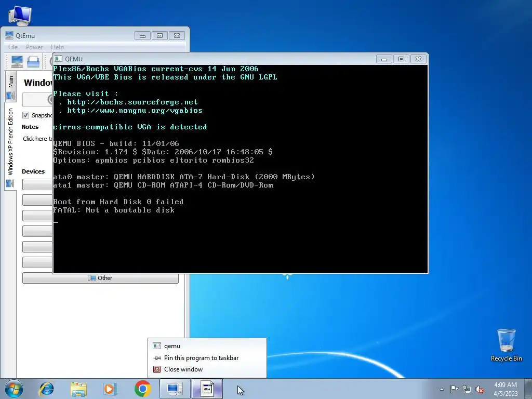The width and height of the screenshot is (532, 399).
Task: Launch Google Chrome from the taskbar
Action: tap(142, 389)
